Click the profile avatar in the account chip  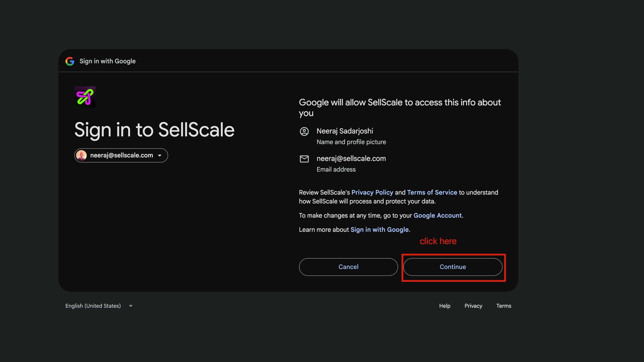click(x=81, y=155)
